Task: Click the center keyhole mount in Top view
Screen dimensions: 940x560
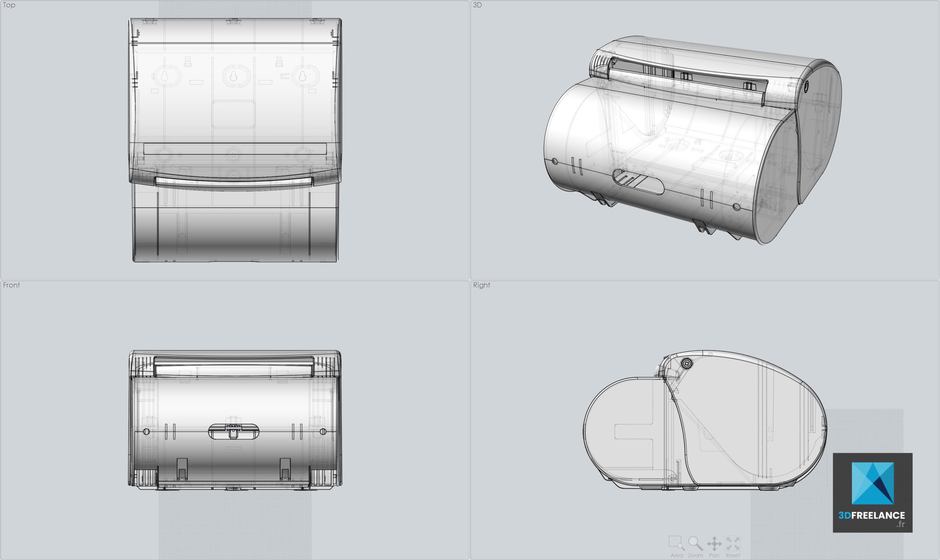Action: [x=233, y=77]
